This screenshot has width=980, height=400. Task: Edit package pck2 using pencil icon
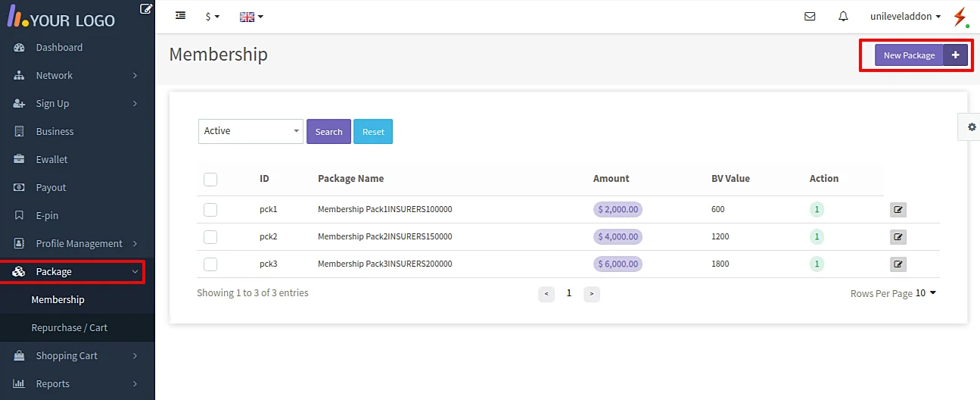click(898, 237)
